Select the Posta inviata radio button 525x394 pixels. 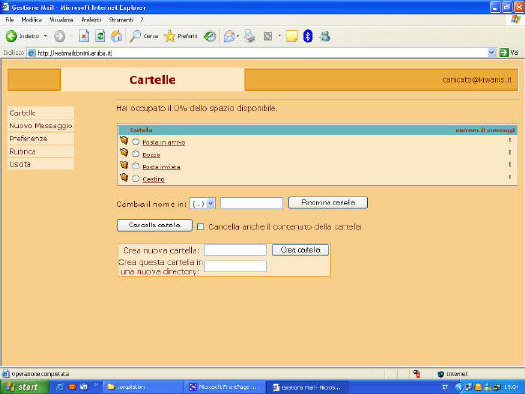pos(136,166)
